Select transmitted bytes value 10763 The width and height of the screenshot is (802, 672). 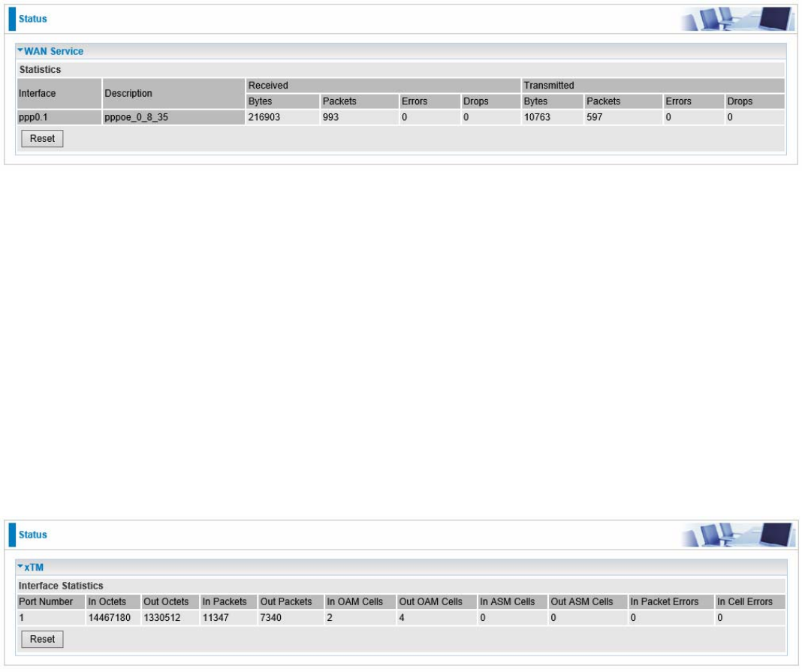552,117
